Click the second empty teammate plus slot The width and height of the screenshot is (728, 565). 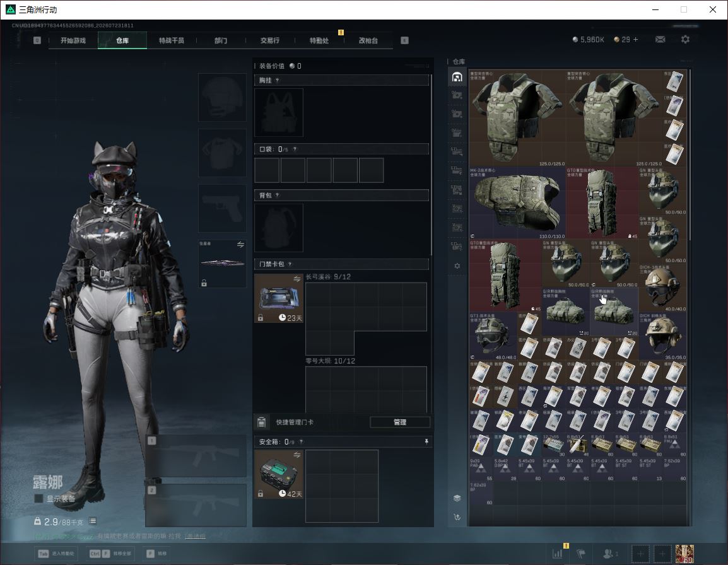click(662, 554)
